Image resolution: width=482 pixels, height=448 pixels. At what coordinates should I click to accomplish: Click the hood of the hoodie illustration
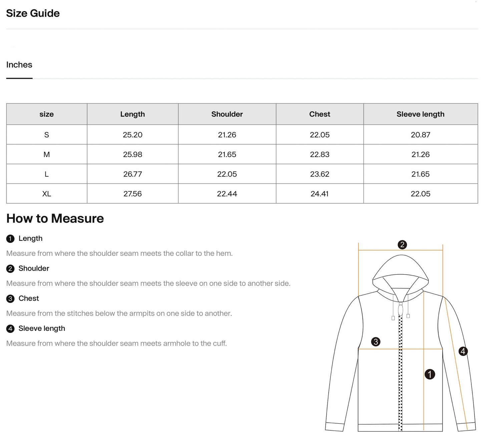pyautogui.click(x=400, y=267)
